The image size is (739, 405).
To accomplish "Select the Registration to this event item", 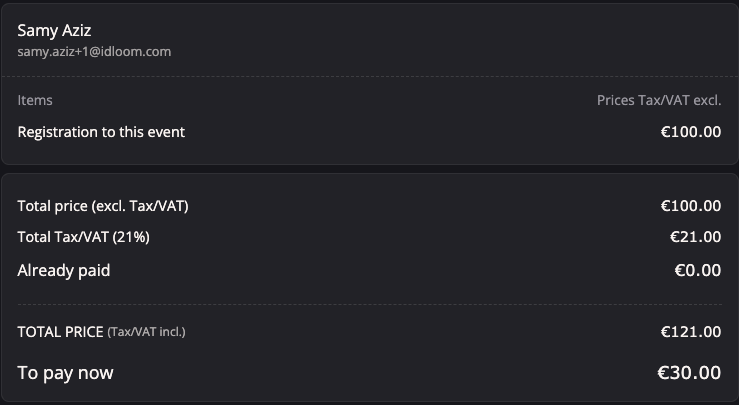I will click(101, 131).
